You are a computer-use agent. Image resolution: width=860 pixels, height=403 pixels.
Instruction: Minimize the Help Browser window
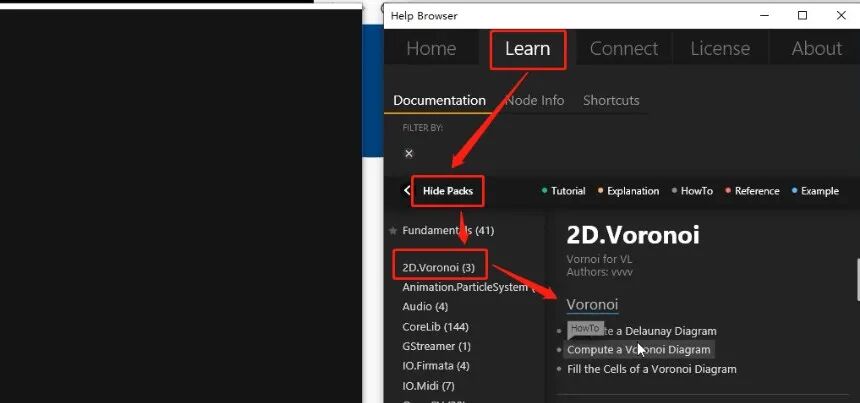pyautogui.click(x=764, y=15)
